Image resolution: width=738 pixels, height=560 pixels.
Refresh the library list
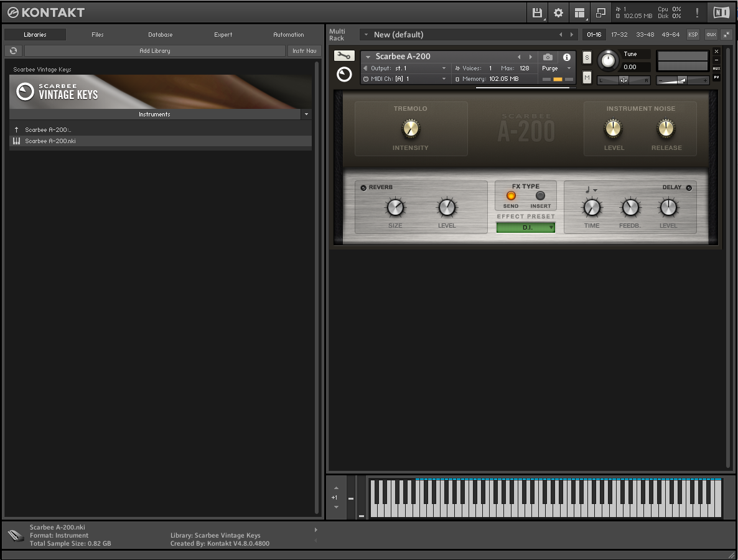point(13,51)
